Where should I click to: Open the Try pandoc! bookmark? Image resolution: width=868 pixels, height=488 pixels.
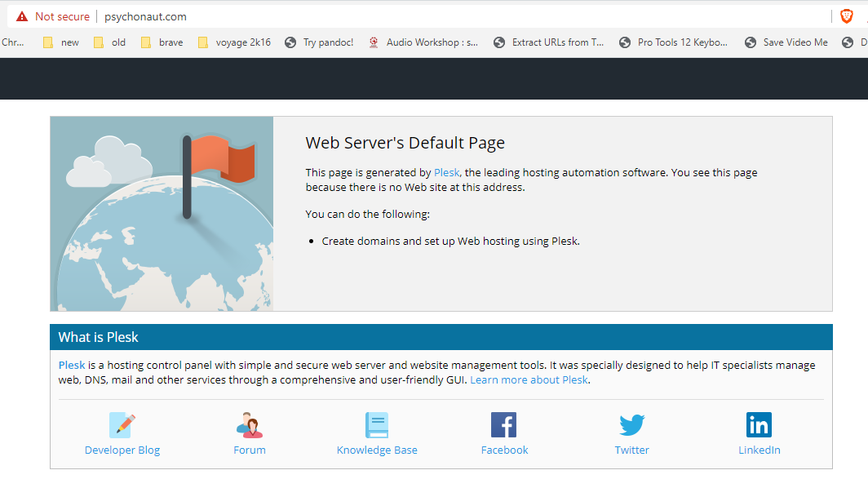click(319, 42)
